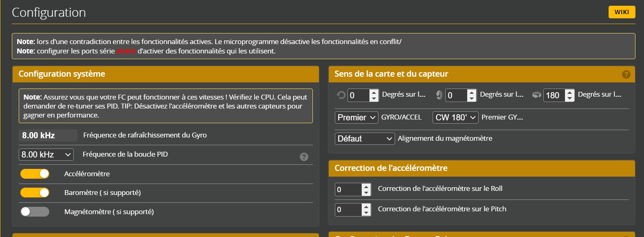Click the yaw rotation icon
Image resolution: width=644 pixels, height=237 pixels.
pyautogui.click(x=536, y=95)
